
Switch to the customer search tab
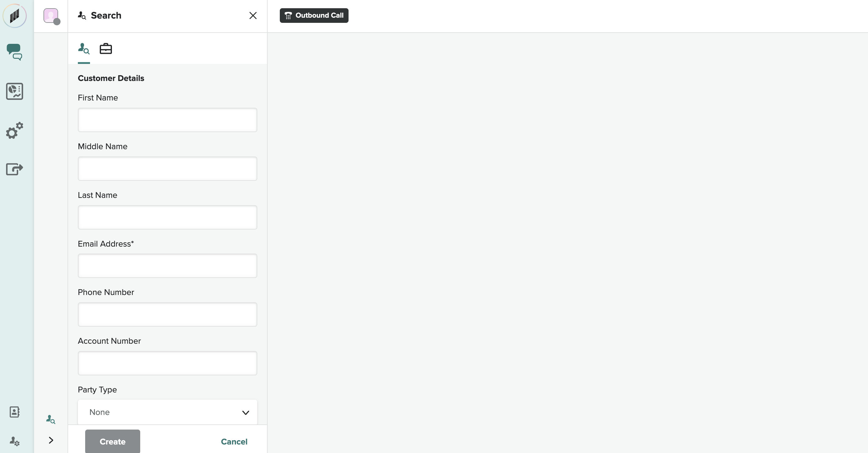[84, 49]
